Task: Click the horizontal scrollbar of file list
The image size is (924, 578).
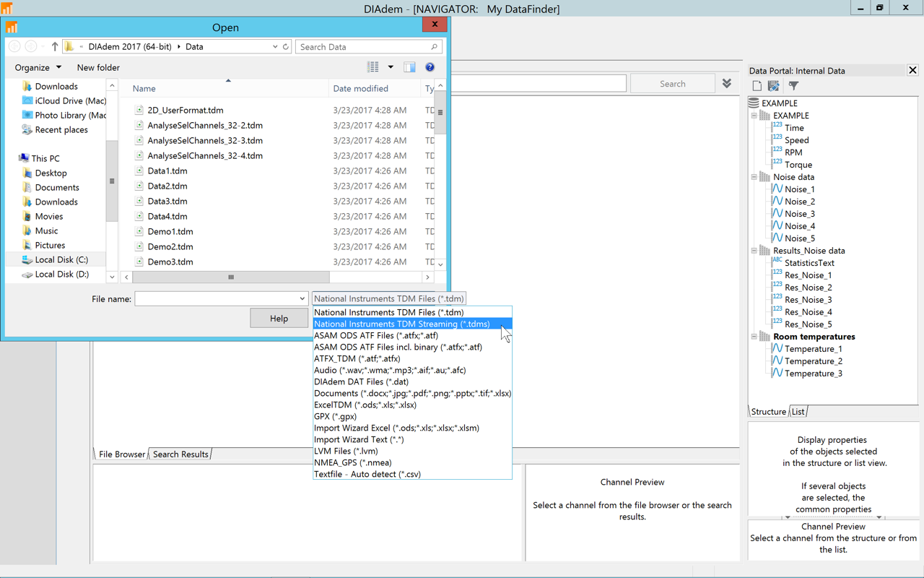Action: [x=231, y=277]
